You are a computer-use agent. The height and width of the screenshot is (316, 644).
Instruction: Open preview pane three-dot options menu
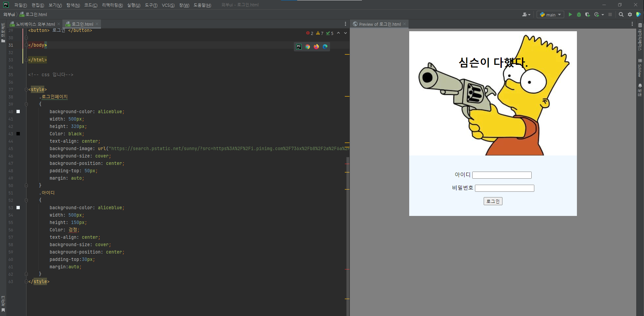click(x=632, y=24)
